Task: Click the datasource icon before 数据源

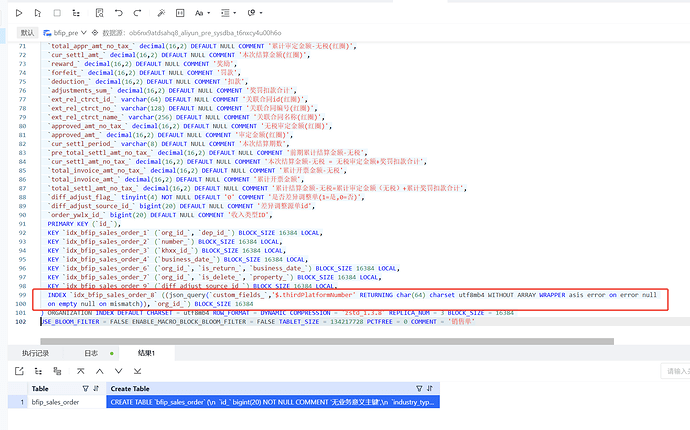Action: (x=95, y=33)
